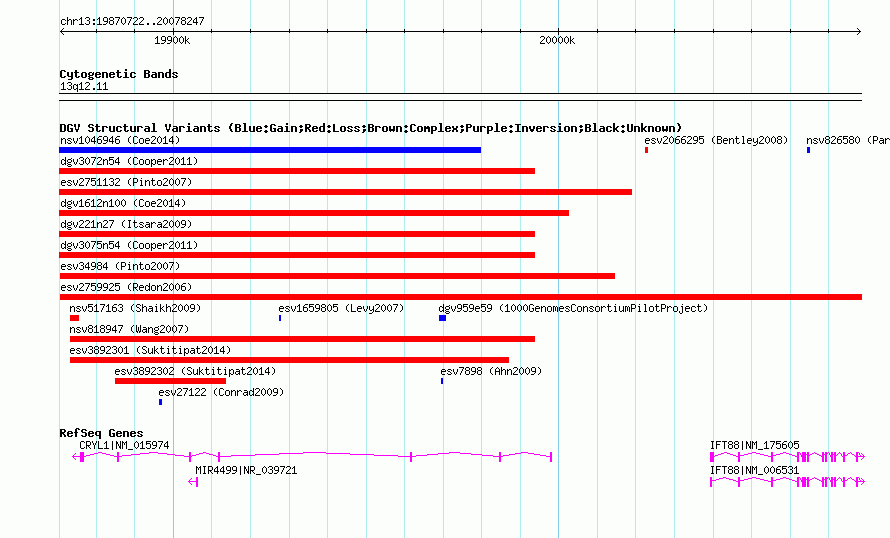Select the red esv2751132 loss bar
The image size is (890, 538).
tap(346, 192)
